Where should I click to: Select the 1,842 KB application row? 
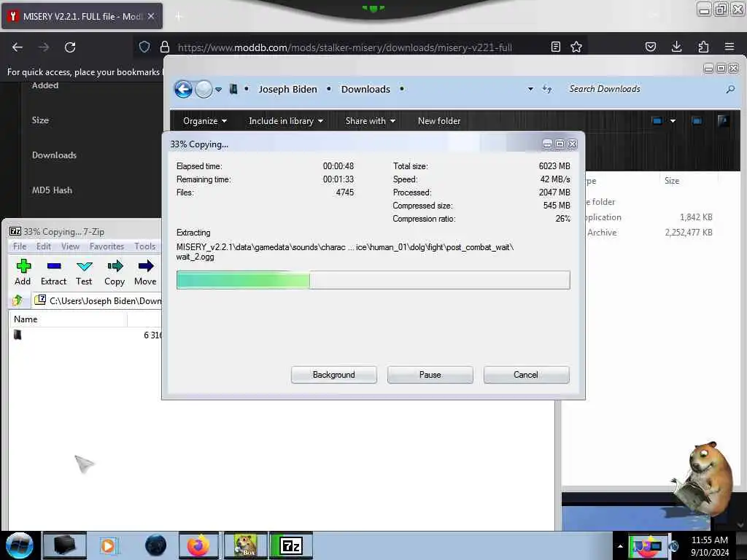[x=649, y=217]
